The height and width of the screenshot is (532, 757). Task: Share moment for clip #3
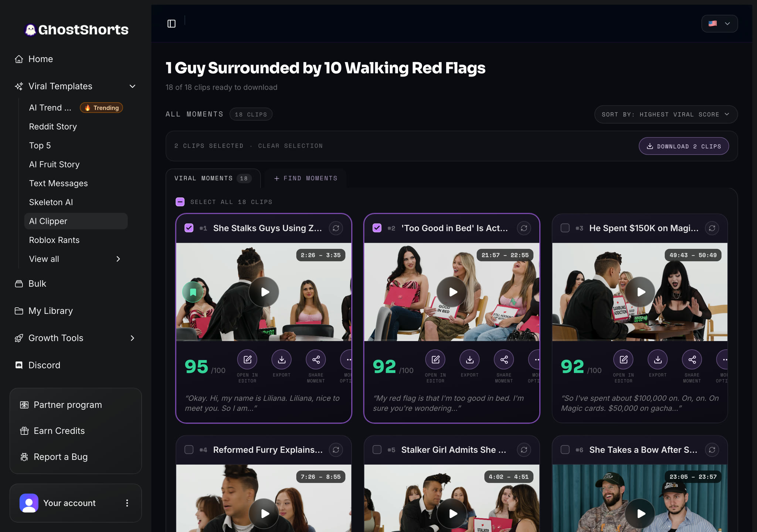point(692,359)
